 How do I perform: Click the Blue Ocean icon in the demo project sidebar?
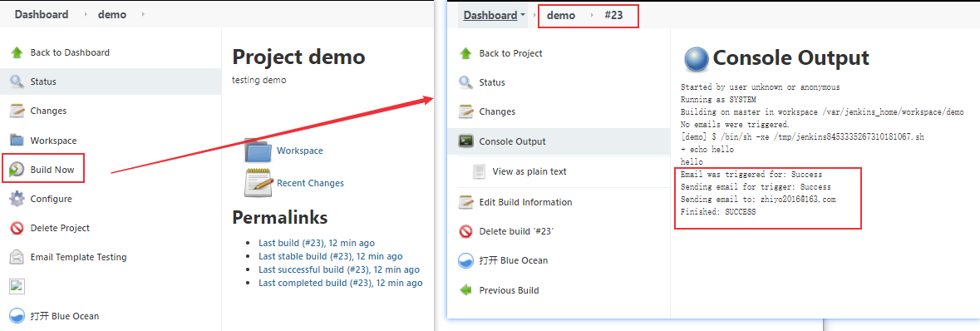(x=17, y=316)
